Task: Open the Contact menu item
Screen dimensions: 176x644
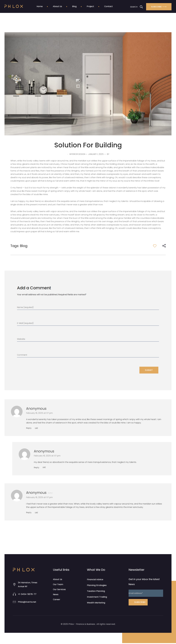Action: pos(108,6)
